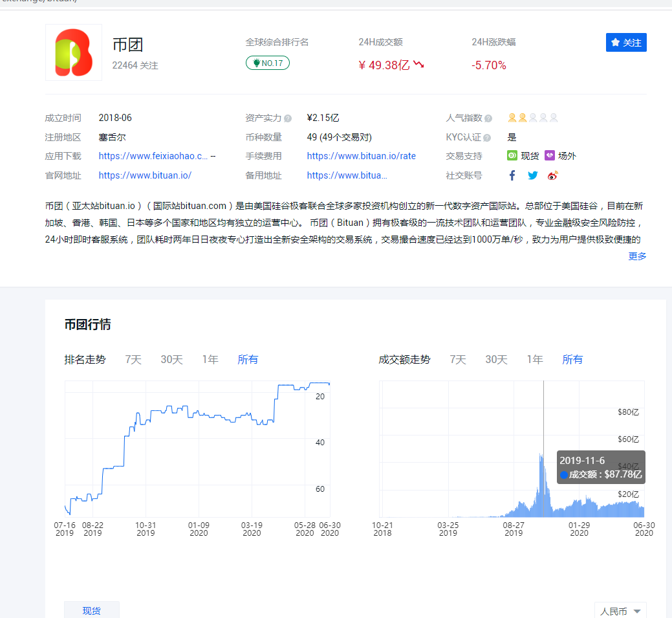Click the red downward trend arrow icon
Image resolution: width=672 pixels, height=618 pixels.
[418, 64]
